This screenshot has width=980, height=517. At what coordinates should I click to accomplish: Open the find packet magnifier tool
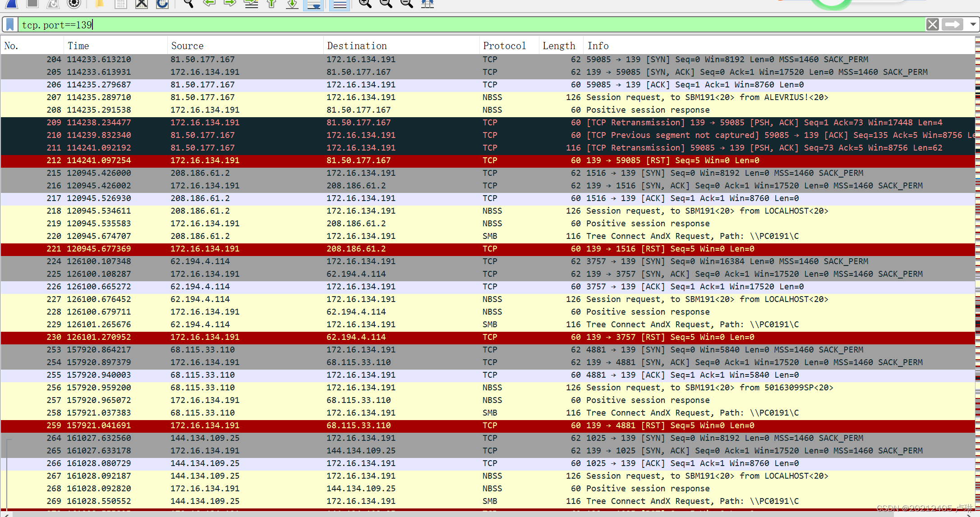189,4
